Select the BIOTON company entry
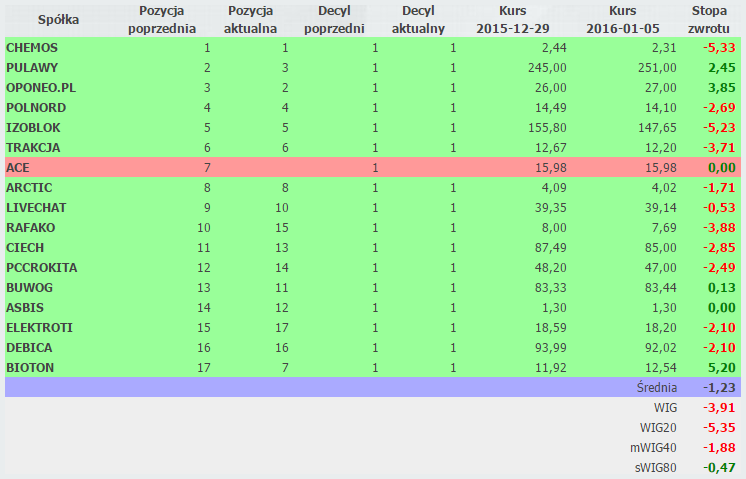This screenshot has width=746, height=479. point(30,368)
